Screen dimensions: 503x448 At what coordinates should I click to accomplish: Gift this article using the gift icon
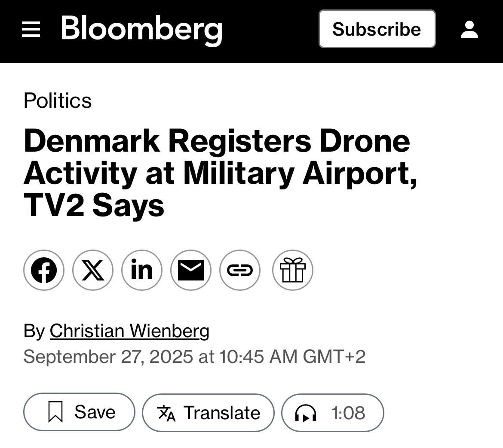coord(293,270)
